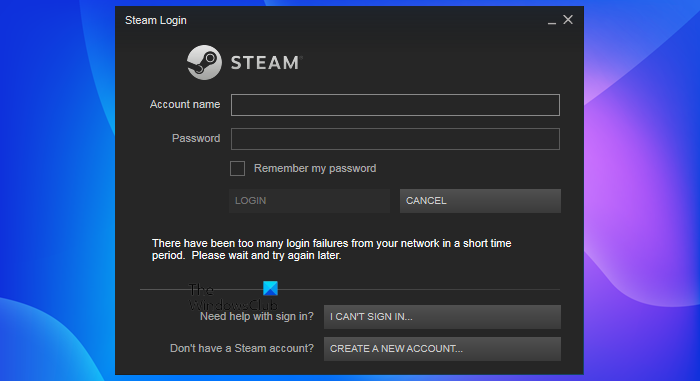Click the "Steam Login" window title
700x381 pixels.
coord(156,21)
